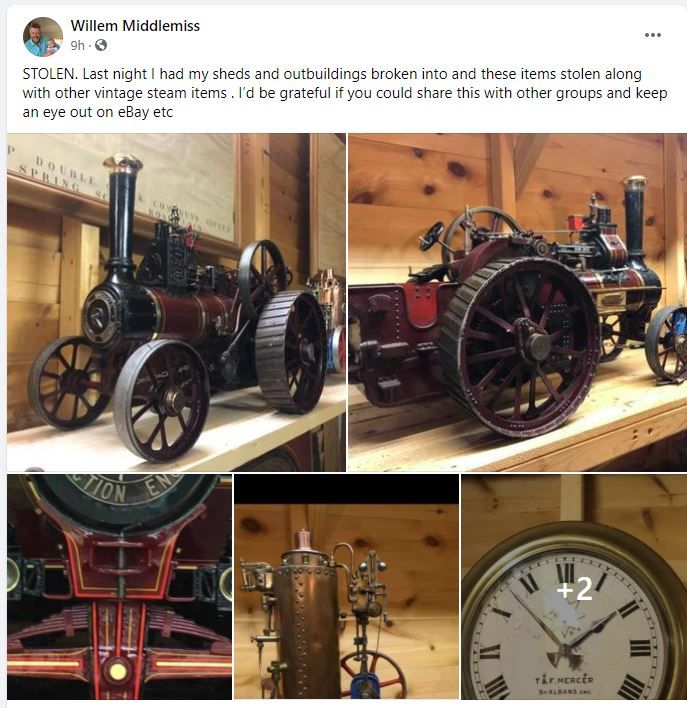Select the STOLEN post text paragraph

tap(345, 93)
